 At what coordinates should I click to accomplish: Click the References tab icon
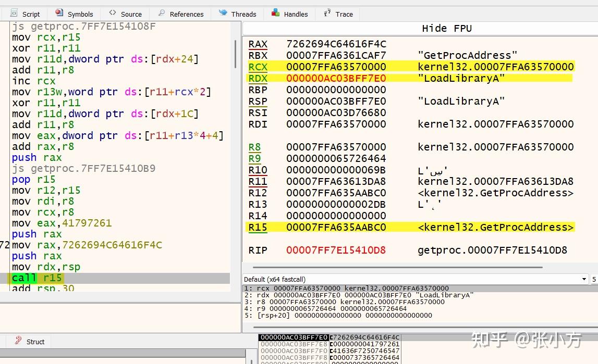[163, 14]
